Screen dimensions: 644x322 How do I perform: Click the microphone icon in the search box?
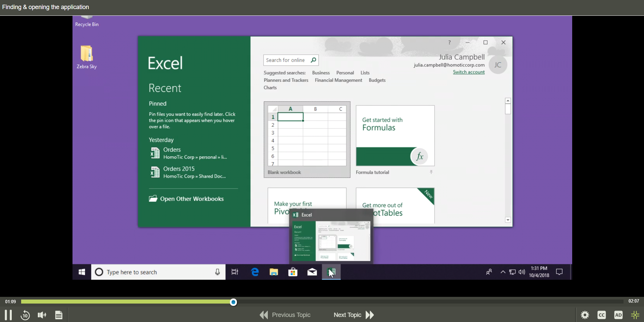217,272
